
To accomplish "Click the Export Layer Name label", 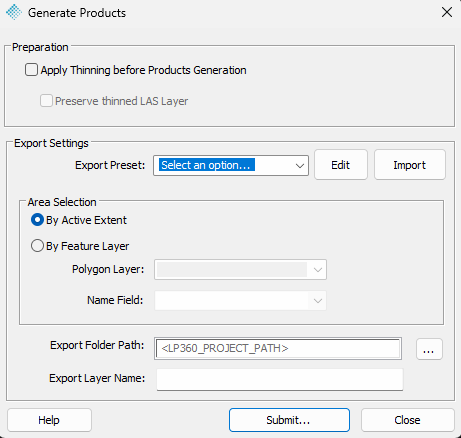I will (97, 378).
